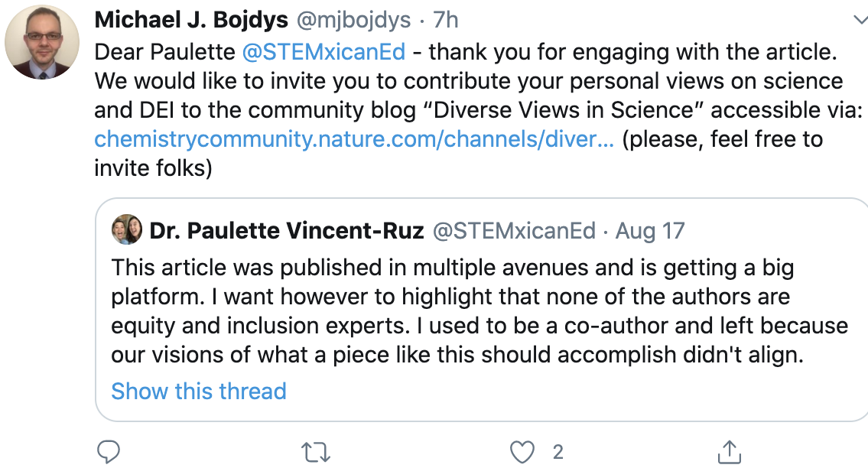Click the like count number 2
The height and width of the screenshot is (468, 868).
pos(558,452)
